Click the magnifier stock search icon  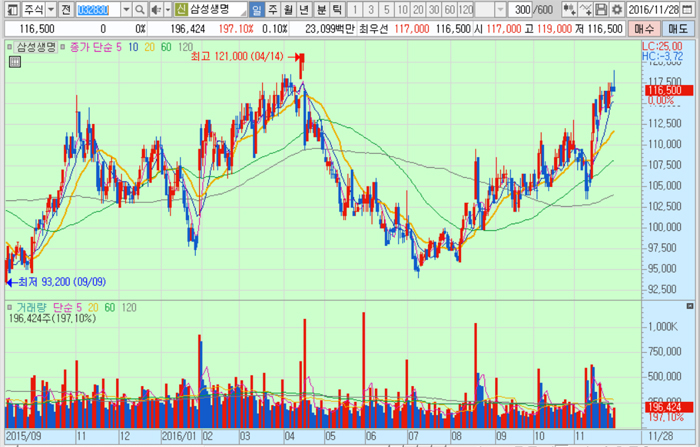pyautogui.click(x=139, y=9)
